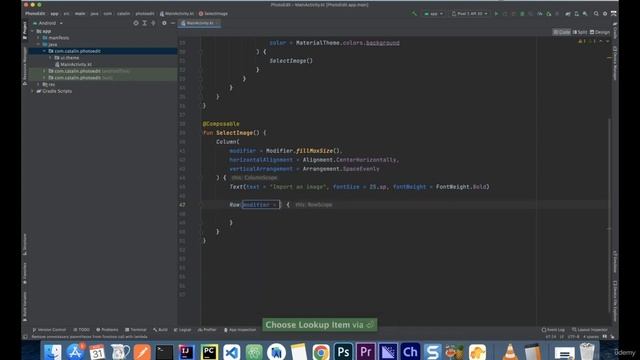Click MainActivity.kt breadcrumb in navigation bar
Screen dimensions: 640x360
point(177,13)
